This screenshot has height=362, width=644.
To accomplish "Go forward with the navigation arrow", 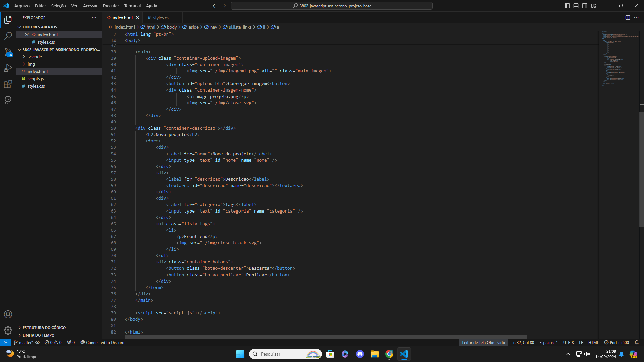I will 224,6.
